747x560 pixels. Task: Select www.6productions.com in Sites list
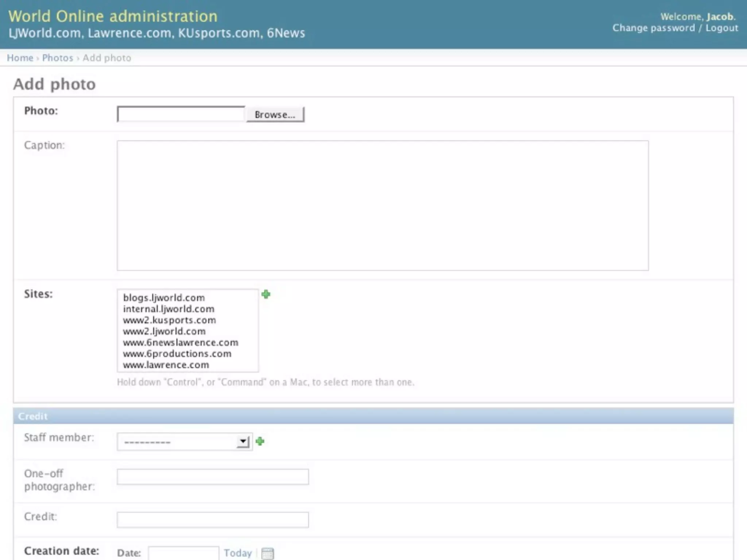click(177, 354)
